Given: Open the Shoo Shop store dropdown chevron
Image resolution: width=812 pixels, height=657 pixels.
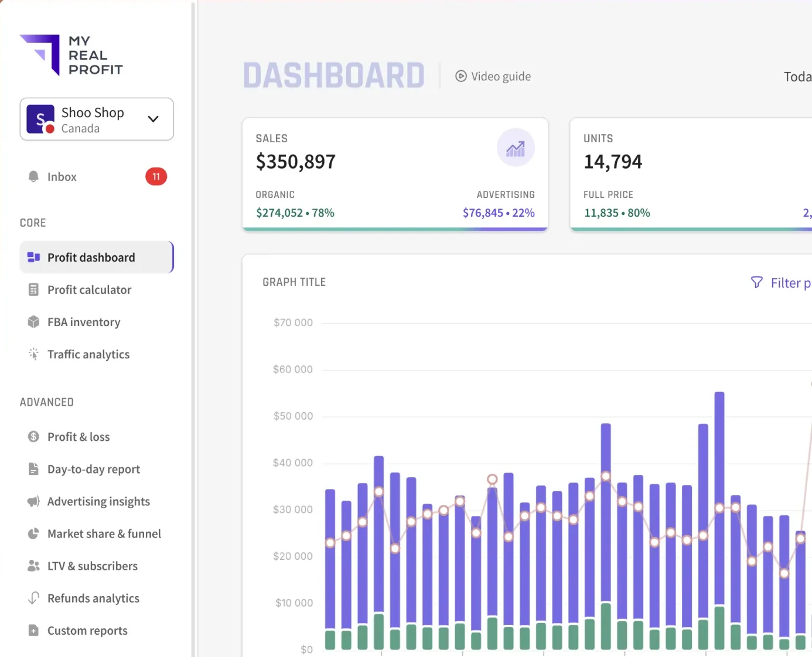Looking at the screenshot, I should point(153,119).
